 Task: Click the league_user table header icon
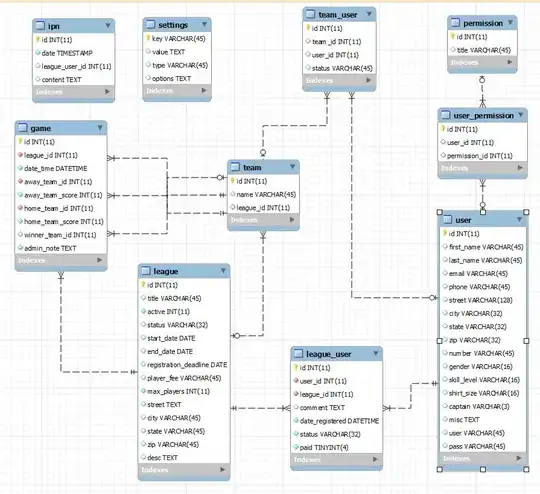(x=299, y=354)
